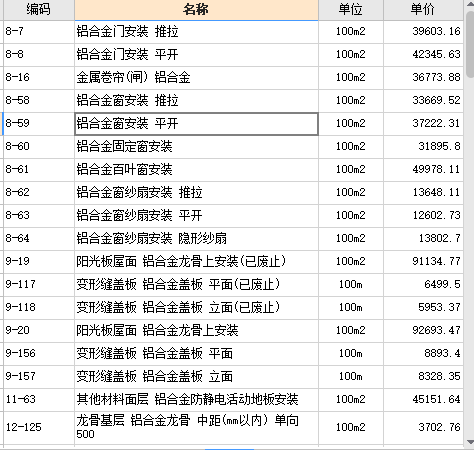Click the 单价 column header

click(x=423, y=10)
